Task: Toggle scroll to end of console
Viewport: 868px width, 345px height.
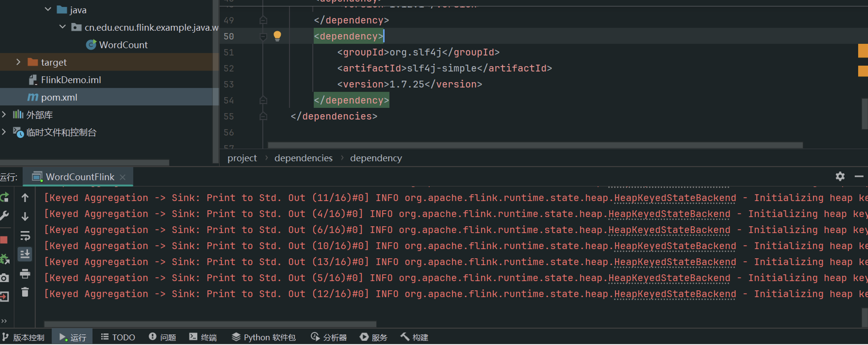Action: pyautogui.click(x=25, y=255)
